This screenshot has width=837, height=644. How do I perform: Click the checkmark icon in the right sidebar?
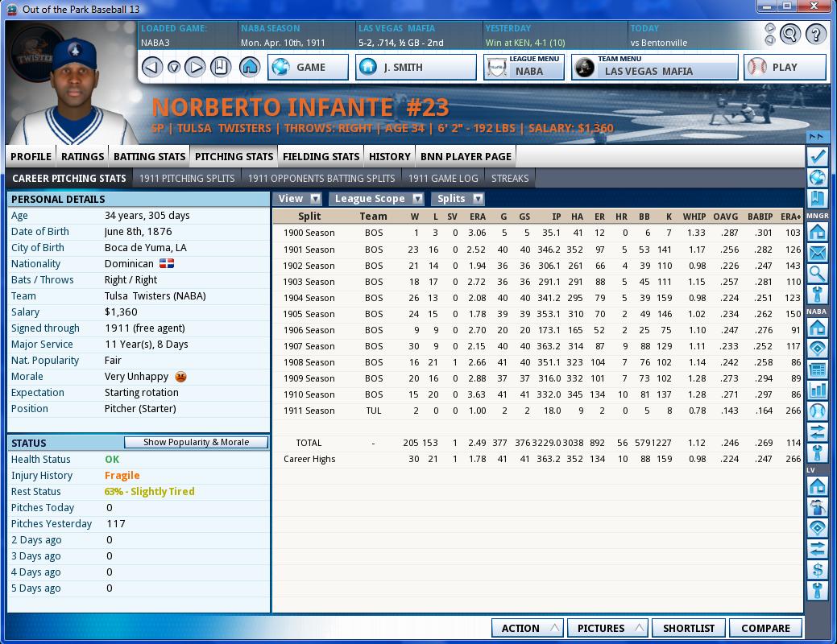pyautogui.click(x=817, y=157)
